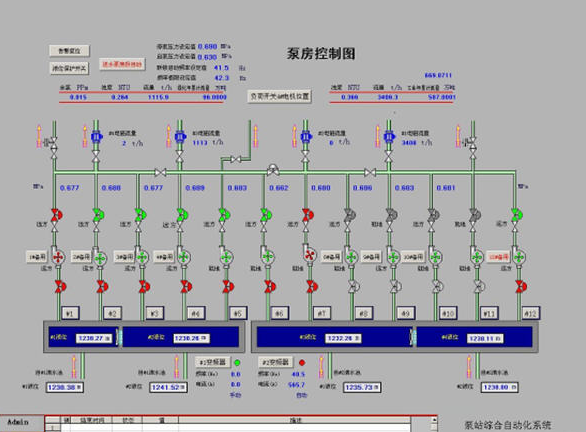Toggle the 1# standby button
586x432 pixels.
(37, 257)
